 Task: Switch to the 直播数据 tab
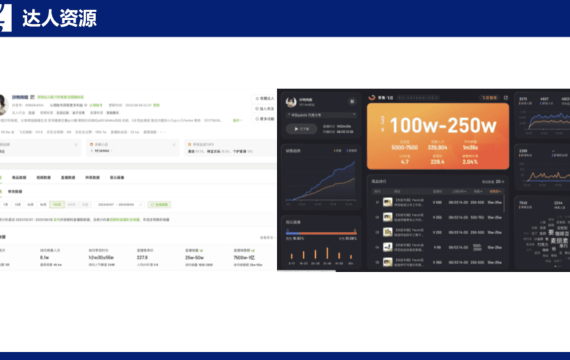click(x=68, y=177)
